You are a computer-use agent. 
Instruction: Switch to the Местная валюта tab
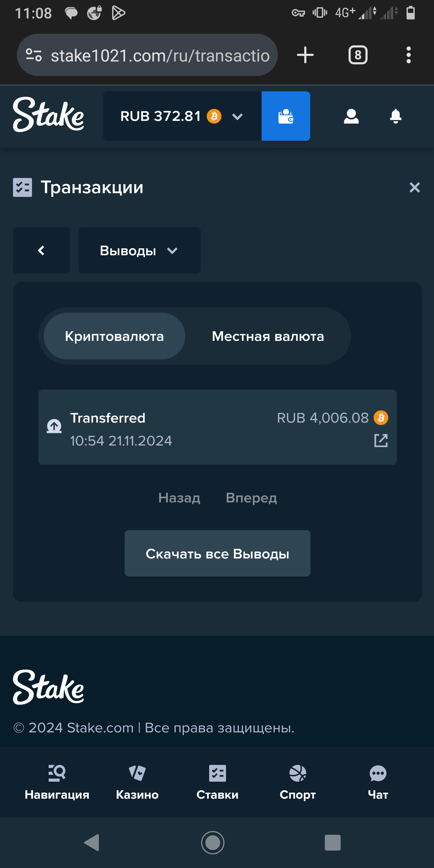268,336
